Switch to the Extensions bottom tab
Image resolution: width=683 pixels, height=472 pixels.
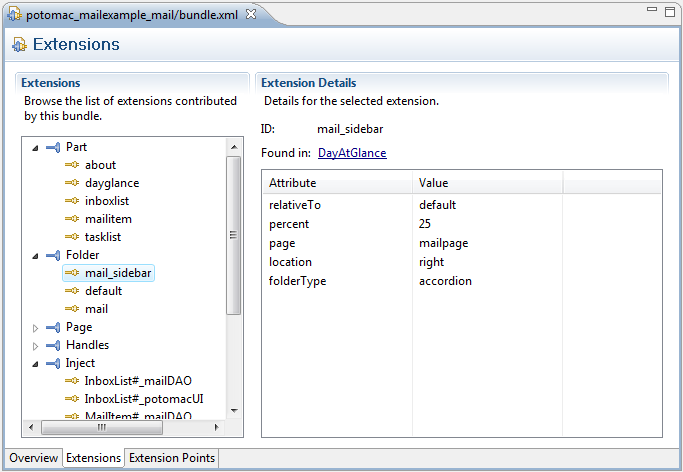pyautogui.click(x=93, y=458)
